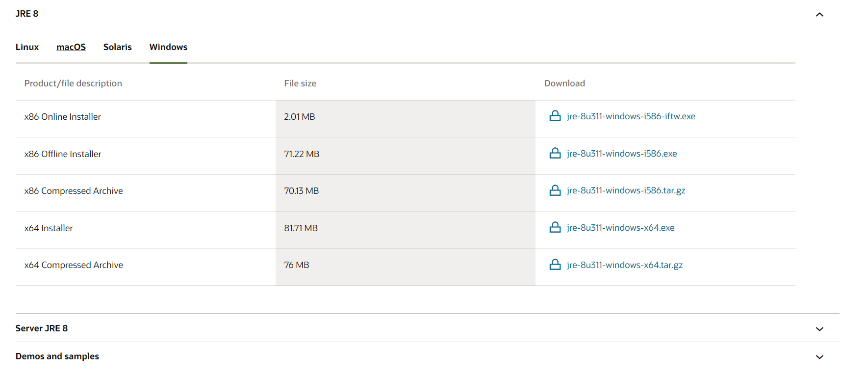
Task: Click lock icon beside jre-8u311-windows-i586.exe
Action: tap(555, 153)
